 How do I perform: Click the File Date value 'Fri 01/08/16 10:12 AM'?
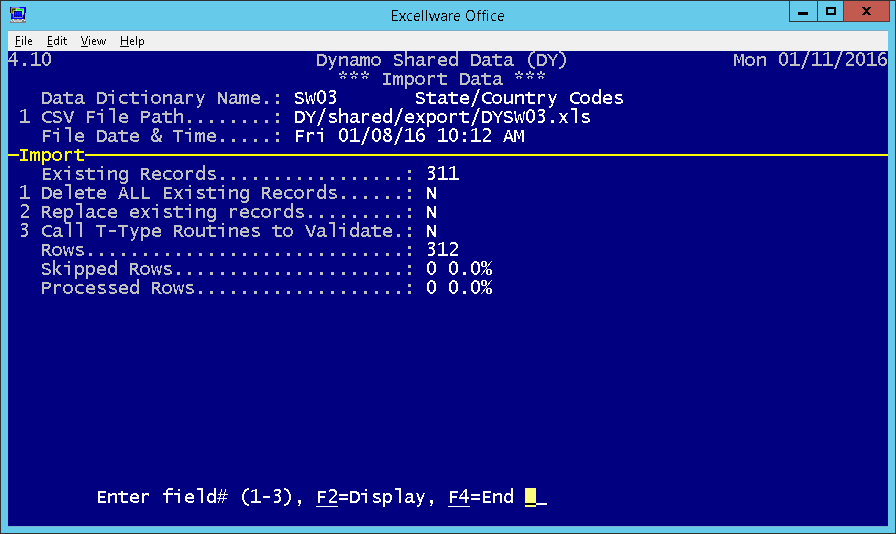pos(409,136)
